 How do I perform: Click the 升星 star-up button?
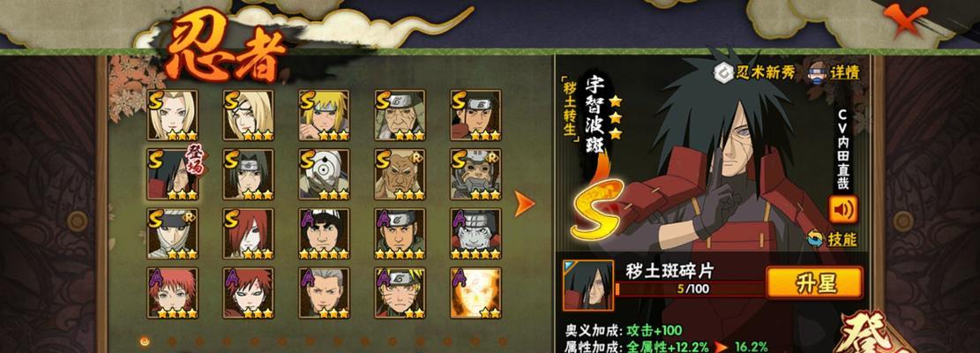click(x=814, y=283)
